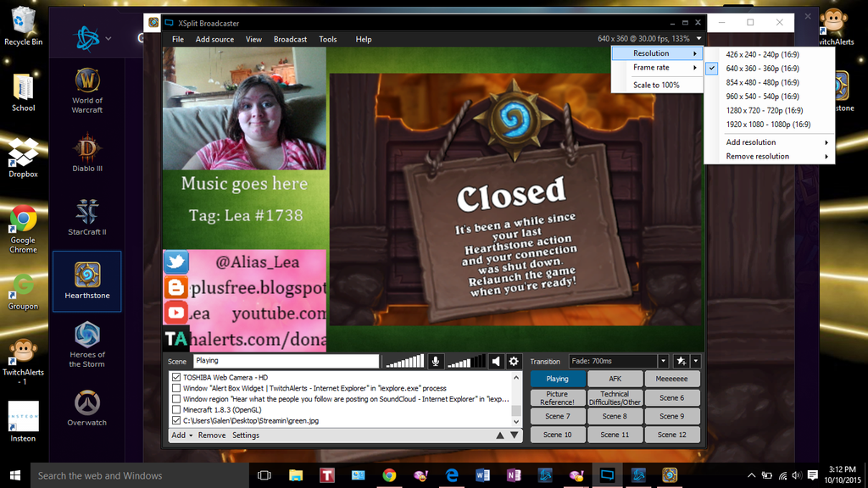
Task: Open Heroes of the Storm in launcher
Action: 86,343
